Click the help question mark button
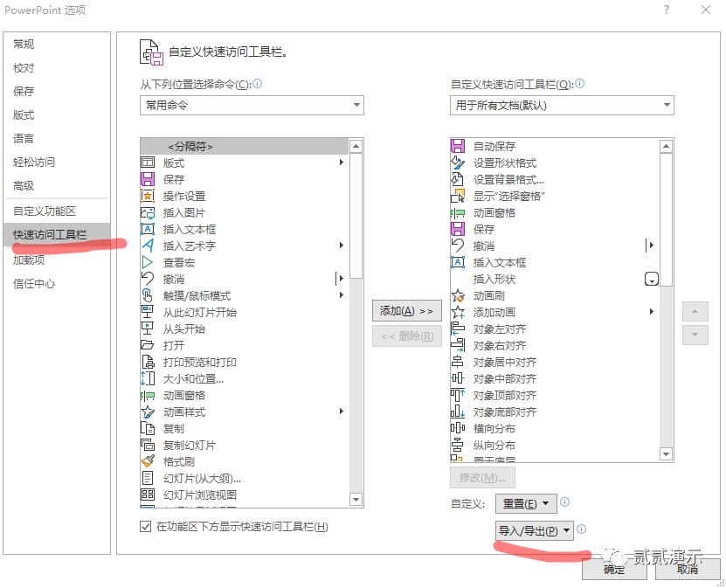This screenshot has height=588, width=726. [667, 10]
